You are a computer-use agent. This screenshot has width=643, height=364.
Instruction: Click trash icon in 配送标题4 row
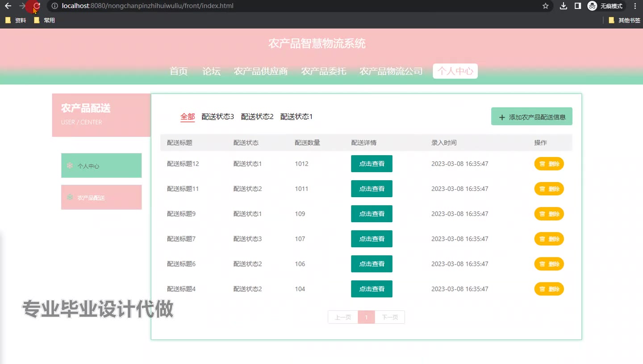coord(542,289)
